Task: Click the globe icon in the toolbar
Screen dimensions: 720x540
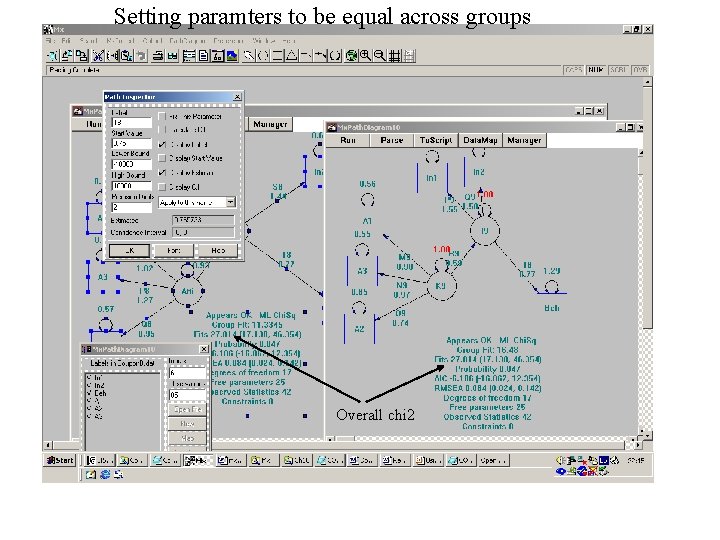Action: click(351, 56)
